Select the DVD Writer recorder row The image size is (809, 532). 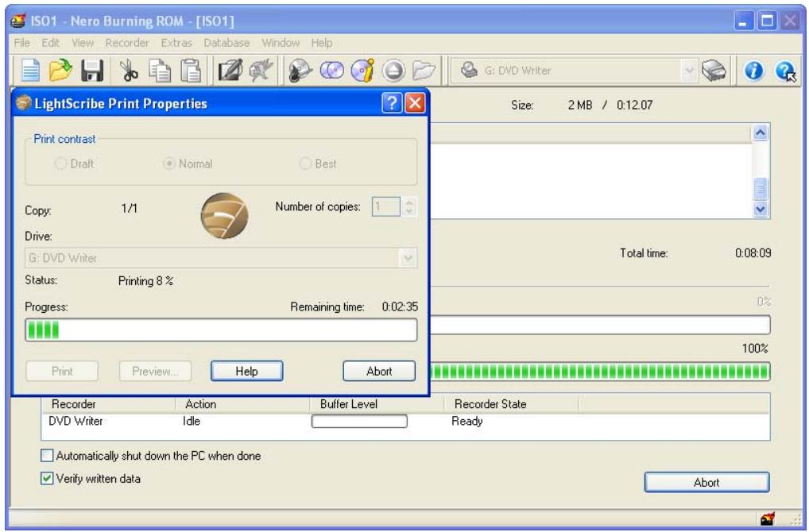405,421
